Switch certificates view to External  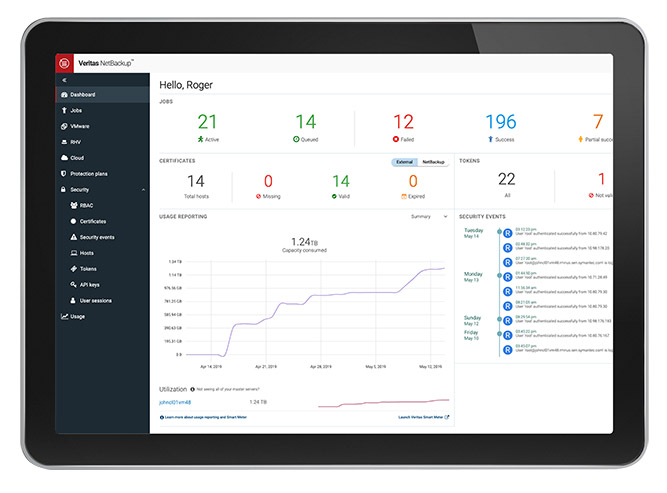coord(404,161)
